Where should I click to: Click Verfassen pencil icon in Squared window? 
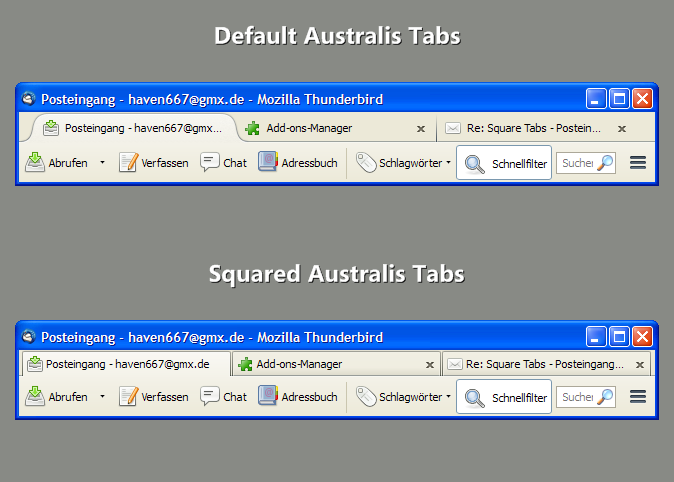(x=129, y=396)
